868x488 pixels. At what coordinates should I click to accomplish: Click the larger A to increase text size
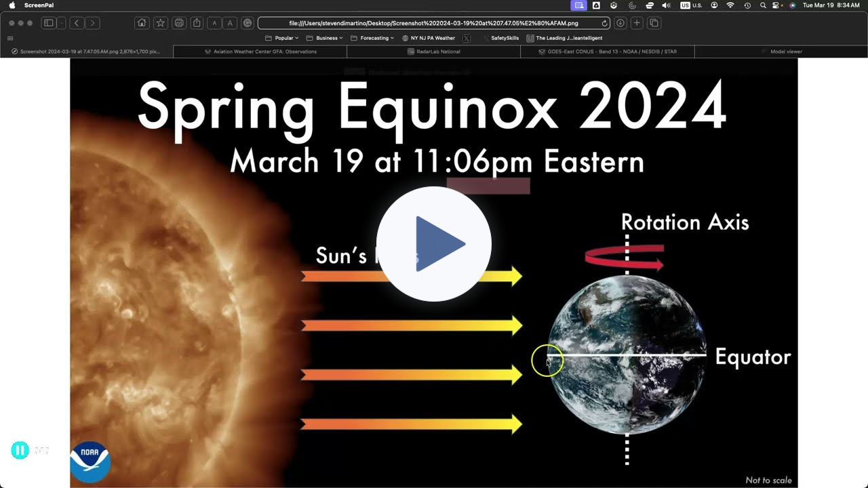pyautogui.click(x=231, y=22)
